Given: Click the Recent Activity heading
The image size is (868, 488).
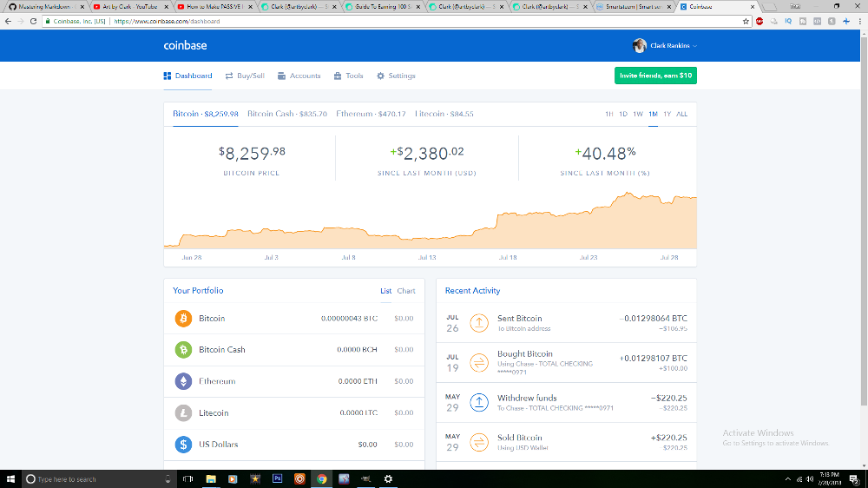Looking at the screenshot, I should click(x=472, y=290).
